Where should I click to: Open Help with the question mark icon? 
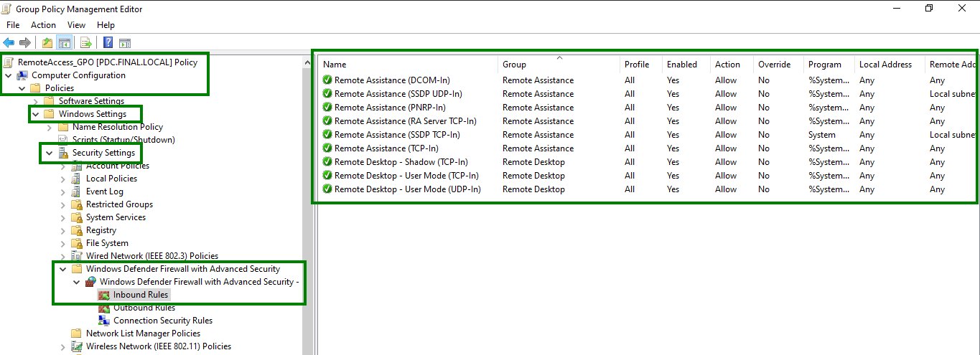[x=108, y=42]
